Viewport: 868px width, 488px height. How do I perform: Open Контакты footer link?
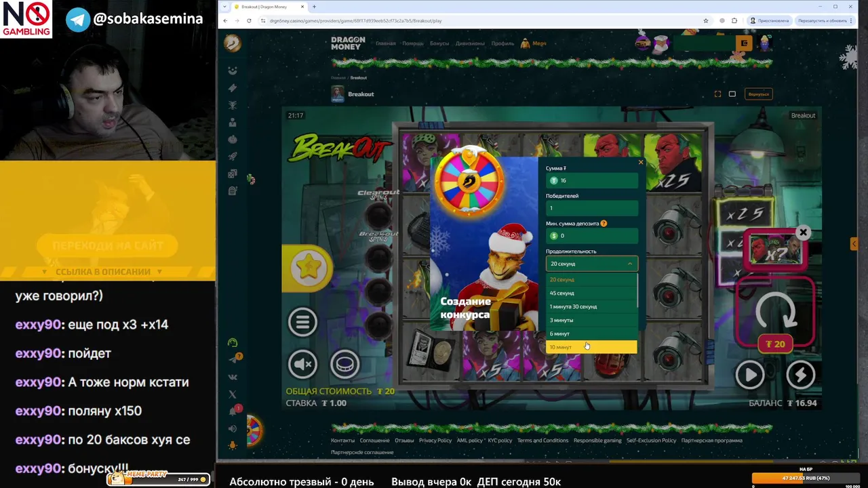pyautogui.click(x=342, y=441)
